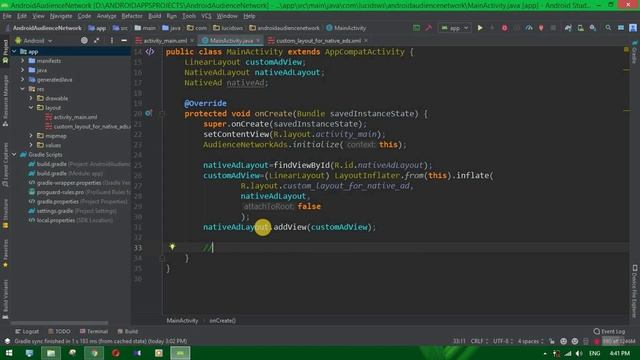The width and height of the screenshot is (640, 360).
Task: Toggle the Resource Manager side tab
Action: click(5, 100)
